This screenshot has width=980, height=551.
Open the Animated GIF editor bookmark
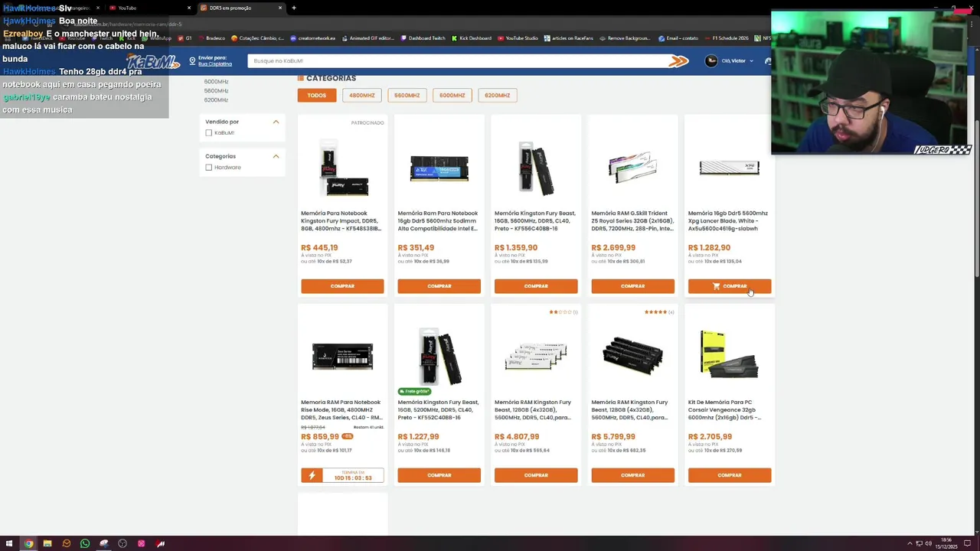point(367,38)
